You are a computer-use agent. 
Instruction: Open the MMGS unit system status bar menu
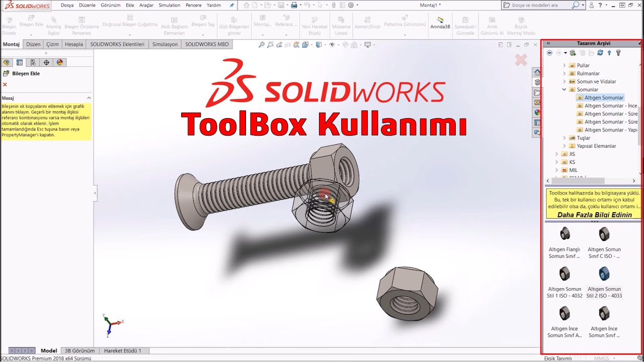point(604,358)
